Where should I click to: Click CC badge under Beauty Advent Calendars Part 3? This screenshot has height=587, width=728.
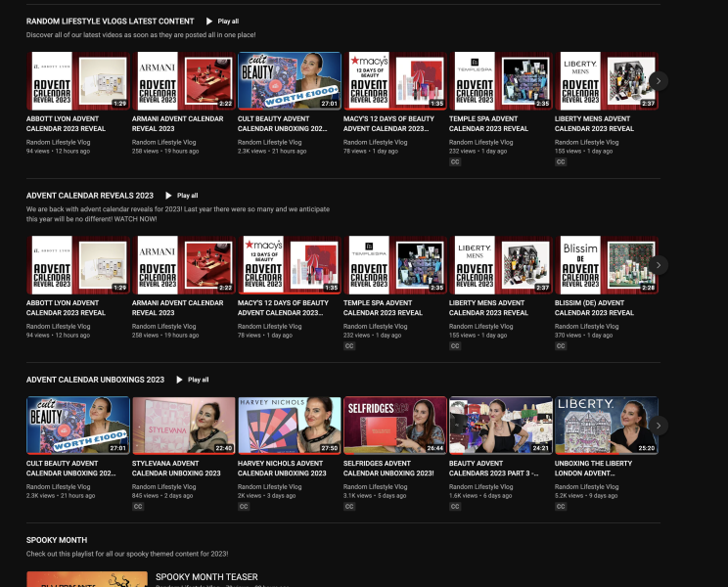click(x=455, y=507)
